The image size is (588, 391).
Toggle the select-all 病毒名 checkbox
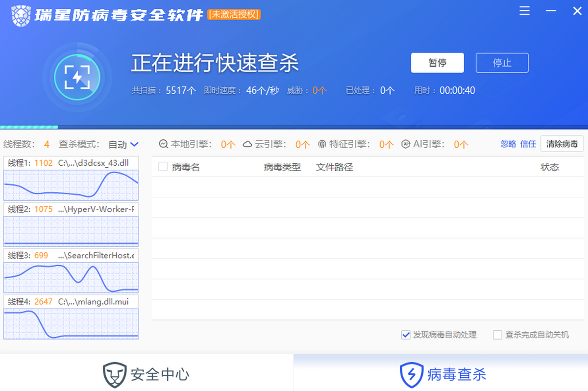pos(163,167)
